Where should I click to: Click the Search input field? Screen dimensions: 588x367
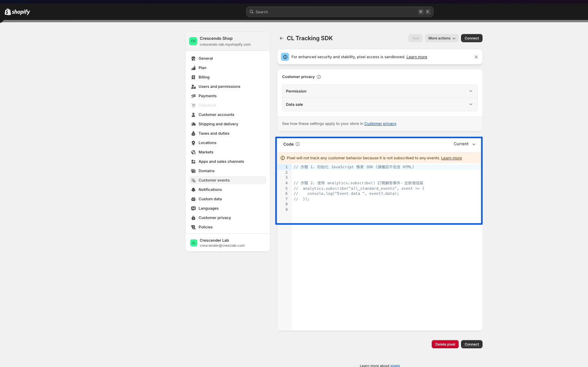[336, 12]
